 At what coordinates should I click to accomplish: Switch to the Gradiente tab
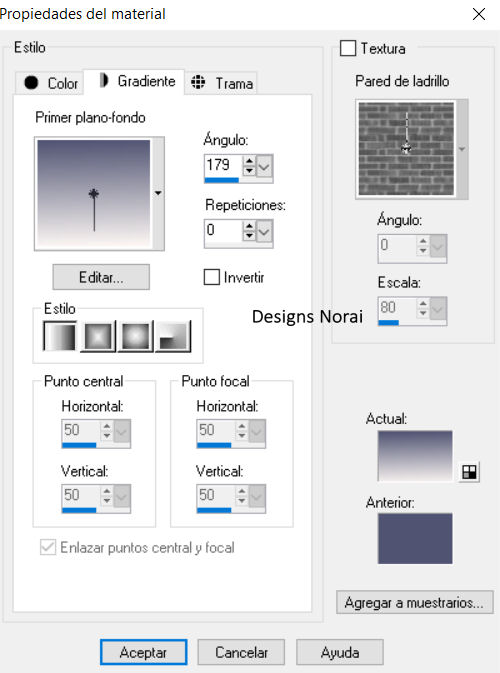137,81
